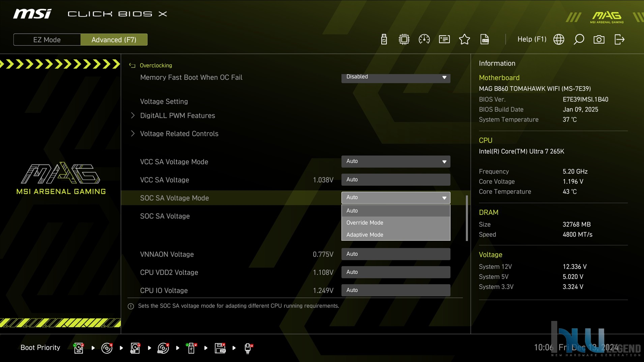
Task: Click the info icon beside the help description
Action: pyautogui.click(x=131, y=306)
